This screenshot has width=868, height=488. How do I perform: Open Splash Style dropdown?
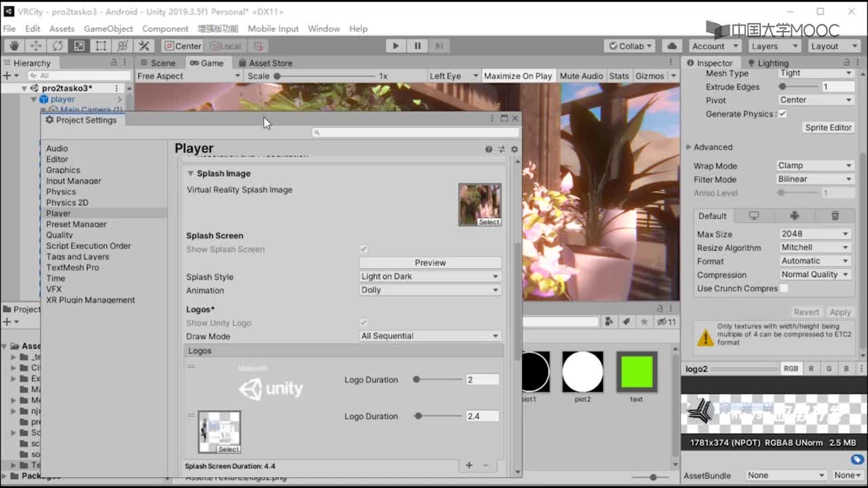pos(430,277)
